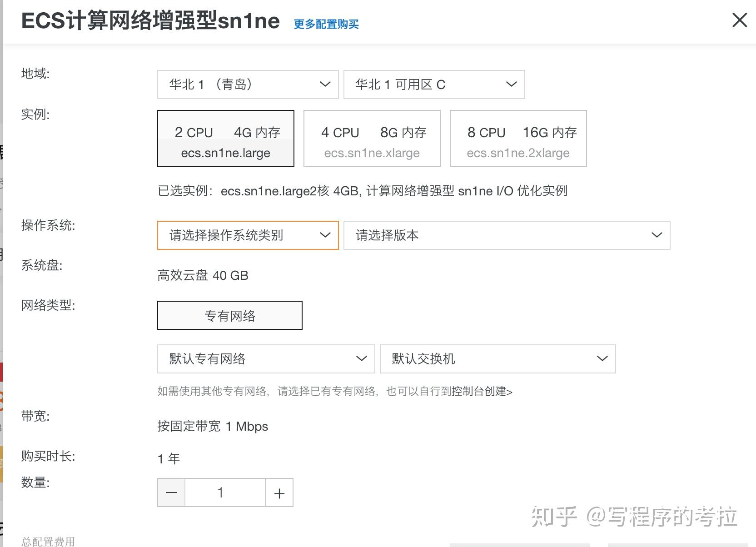Image resolution: width=756 pixels, height=547 pixels.
Task: Open the 更多配置购买 link
Action: [326, 24]
